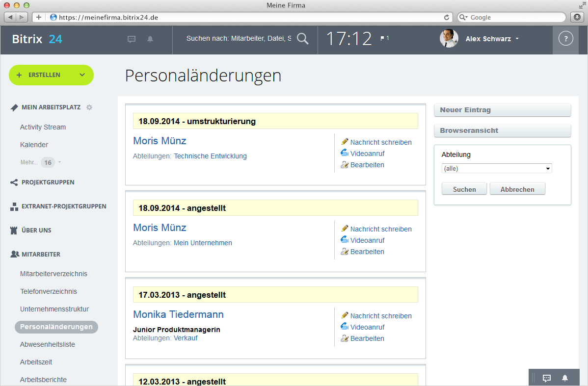Open Unternehmensstruktur
The width and height of the screenshot is (588, 386).
pos(54,309)
